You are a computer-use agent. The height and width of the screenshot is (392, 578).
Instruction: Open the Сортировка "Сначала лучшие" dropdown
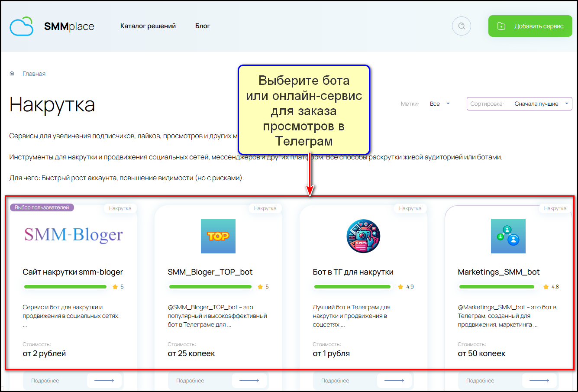point(519,104)
